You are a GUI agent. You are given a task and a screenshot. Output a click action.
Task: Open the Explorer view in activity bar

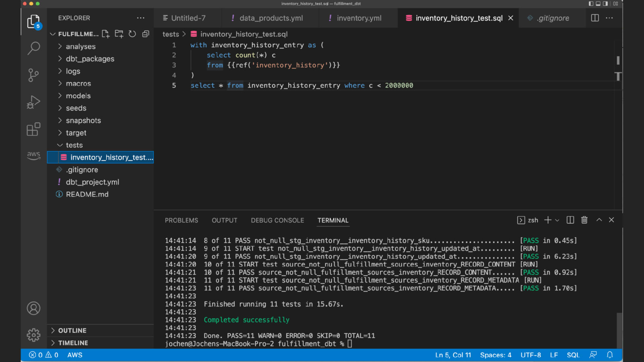(34, 22)
